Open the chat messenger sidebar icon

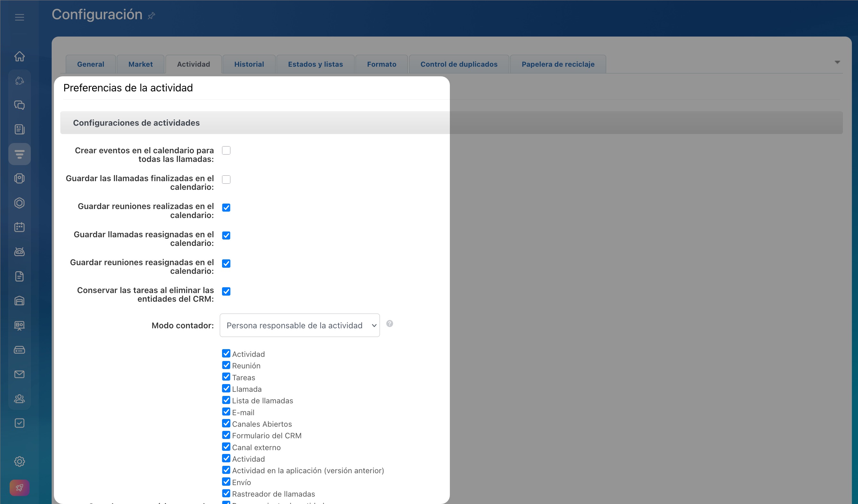19,105
